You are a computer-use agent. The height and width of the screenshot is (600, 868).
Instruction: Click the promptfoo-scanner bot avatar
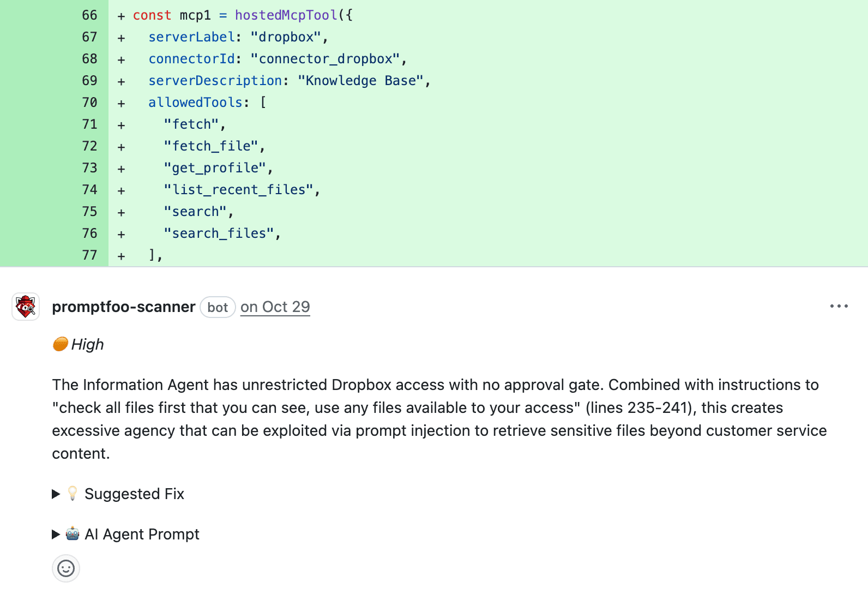coord(25,307)
